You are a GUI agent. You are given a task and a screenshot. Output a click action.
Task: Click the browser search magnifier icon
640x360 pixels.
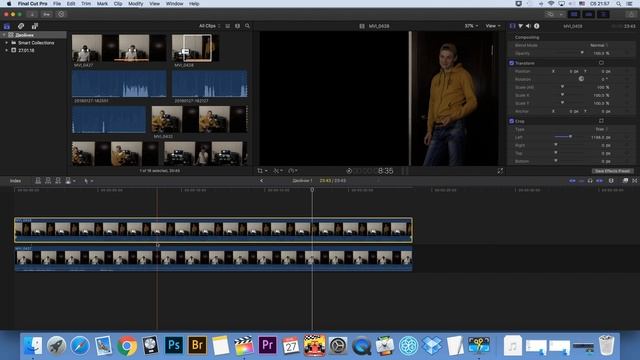247,26
